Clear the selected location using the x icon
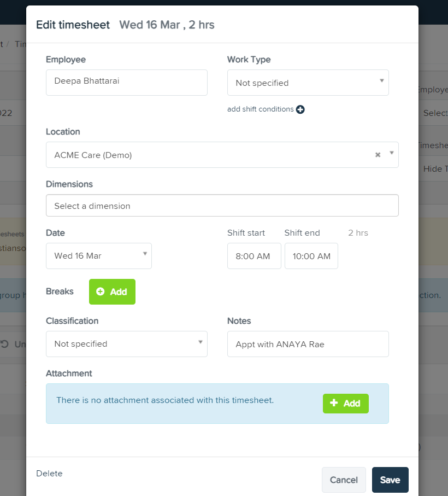Viewport: 448px width, 496px height. 377,155
